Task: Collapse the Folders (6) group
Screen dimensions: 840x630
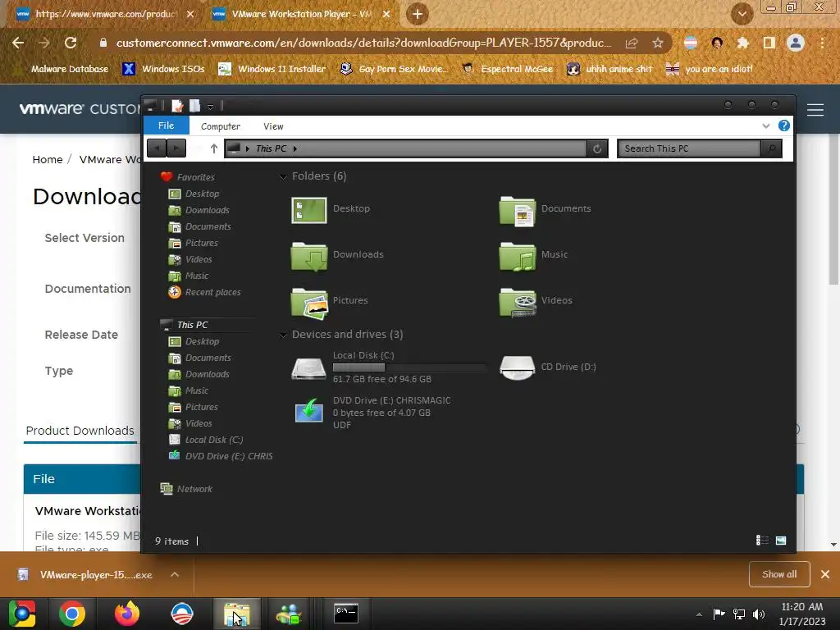Action: [283, 176]
